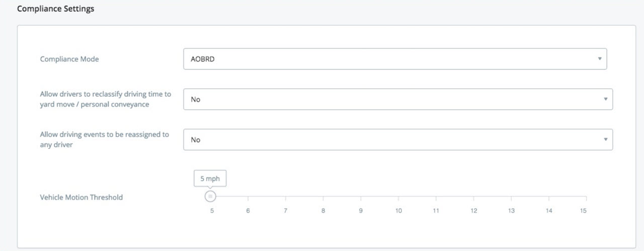Open the Compliance Mode dropdown

pos(394,59)
